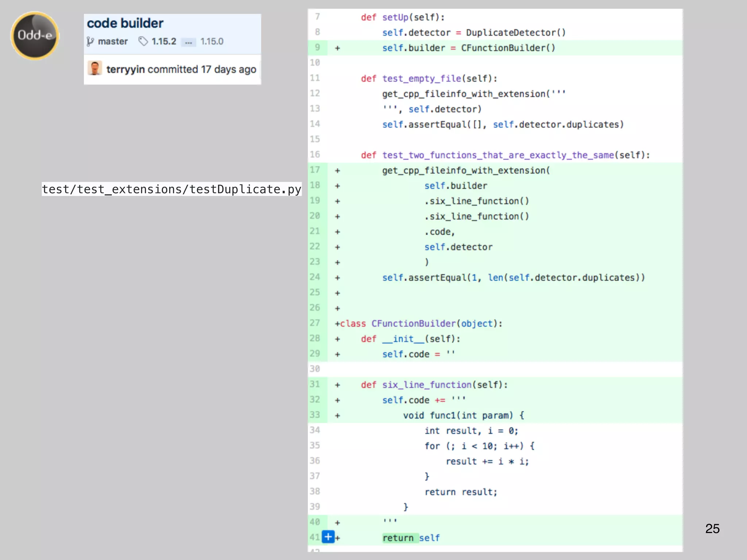
Task: Click the 'return result;' line
Action: [x=461, y=492]
